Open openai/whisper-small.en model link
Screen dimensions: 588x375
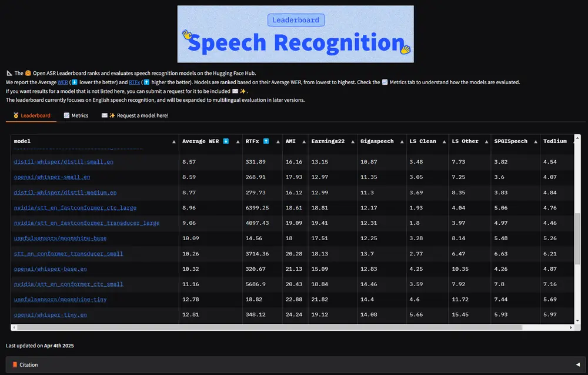(x=52, y=177)
